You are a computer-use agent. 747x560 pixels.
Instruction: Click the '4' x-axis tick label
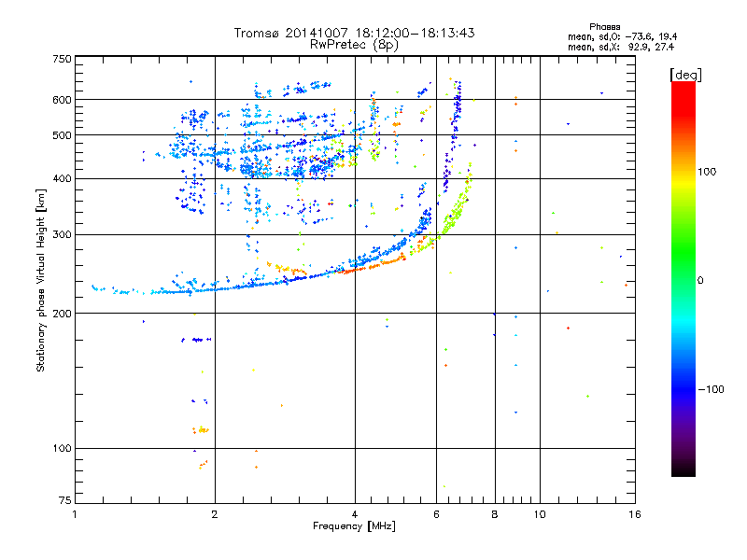(x=355, y=514)
